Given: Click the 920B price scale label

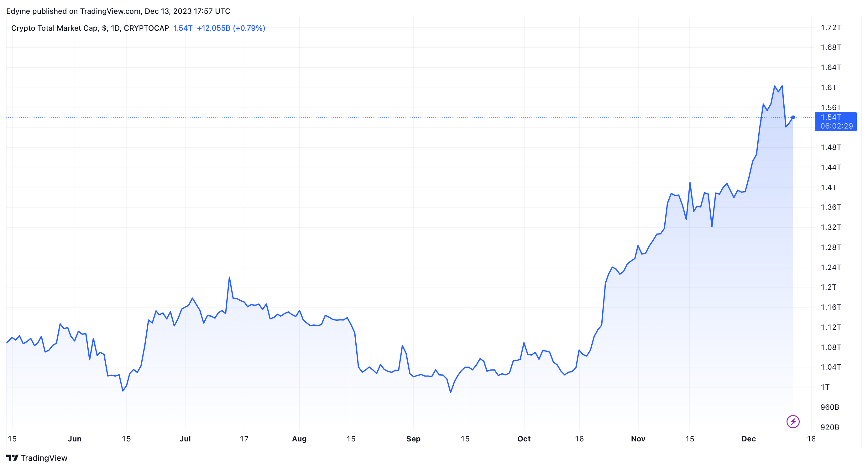Looking at the screenshot, I should pyautogui.click(x=829, y=427).
